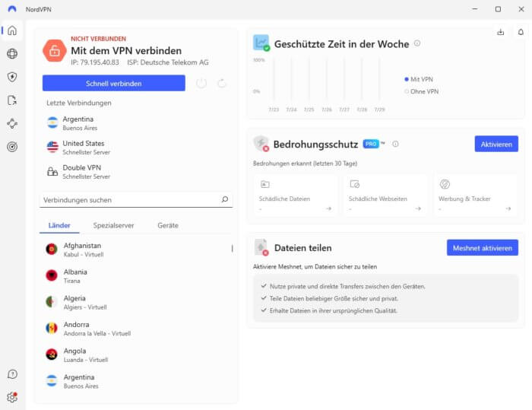Click the Schädliche Dateien folder icon
Viewport: 532px width, 410px height.
click(x=265, y=184)
